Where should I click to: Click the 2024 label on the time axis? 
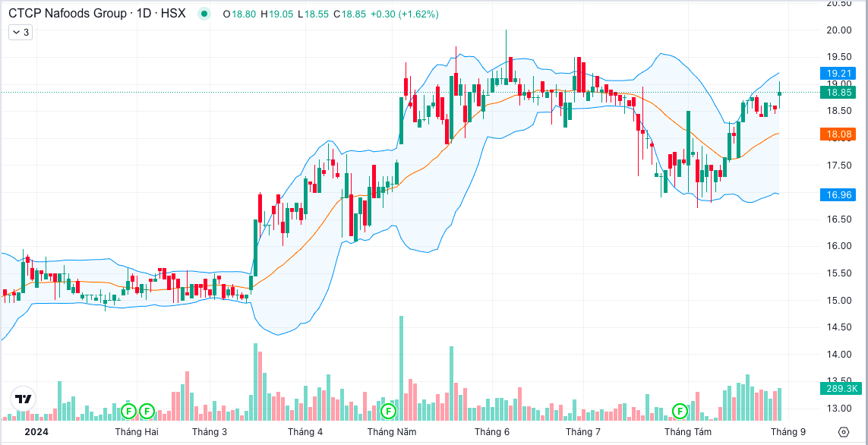[x=36, y=432]
